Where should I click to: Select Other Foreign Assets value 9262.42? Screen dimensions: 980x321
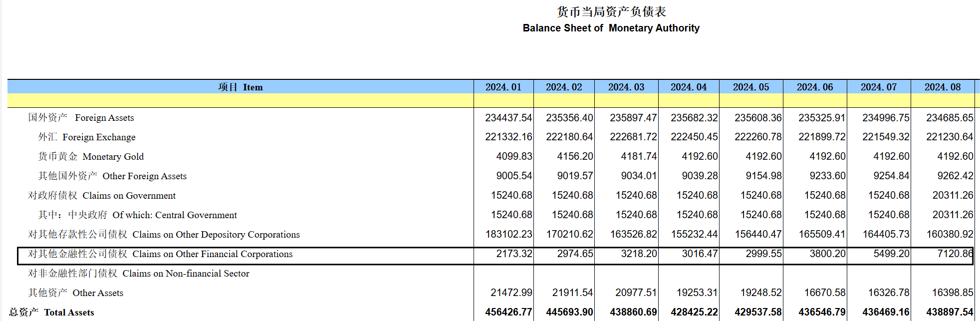955,176
